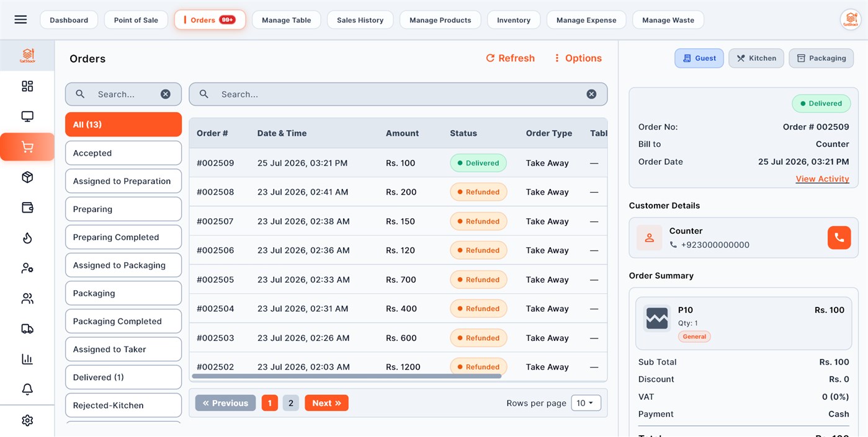Open the wallet icon in the sidebar
Viewport: 868px width, 437px height.
[27, 208]
